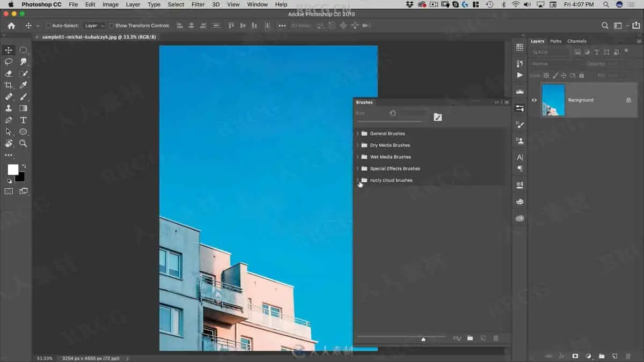Select the Crop tool
This screenshot has height=362, width=644.
9,85
